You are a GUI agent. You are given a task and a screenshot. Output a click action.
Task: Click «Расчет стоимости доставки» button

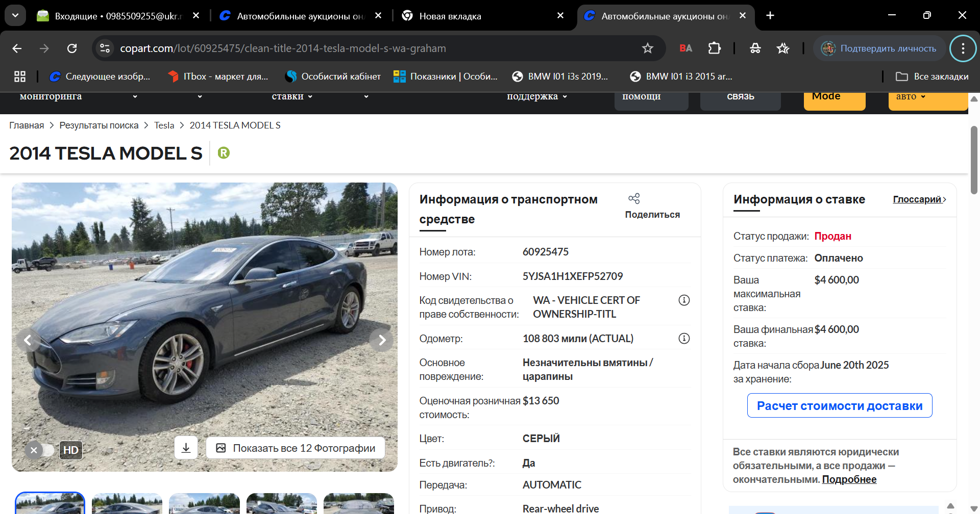840,406
